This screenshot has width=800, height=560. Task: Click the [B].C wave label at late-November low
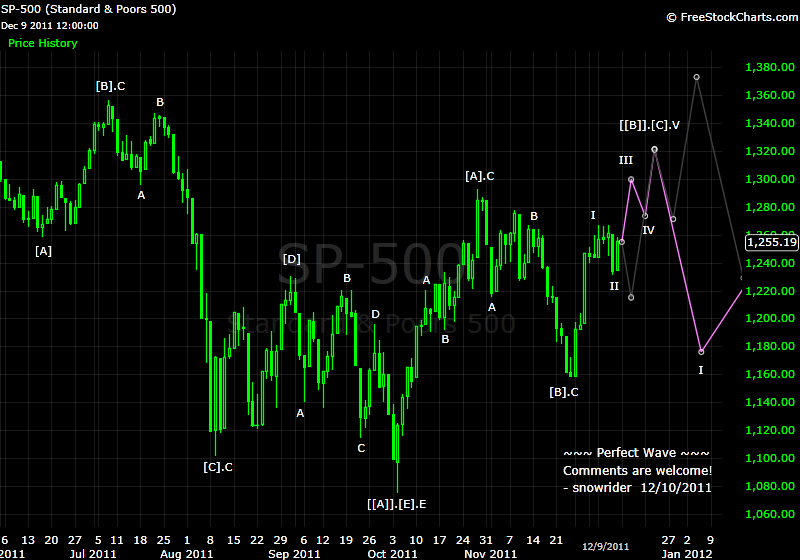564,392
